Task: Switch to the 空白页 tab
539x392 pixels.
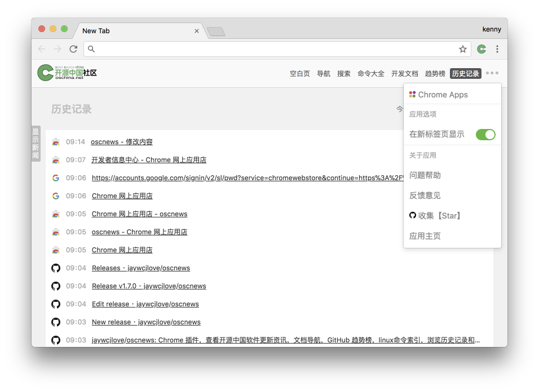Action: point(300,73)
